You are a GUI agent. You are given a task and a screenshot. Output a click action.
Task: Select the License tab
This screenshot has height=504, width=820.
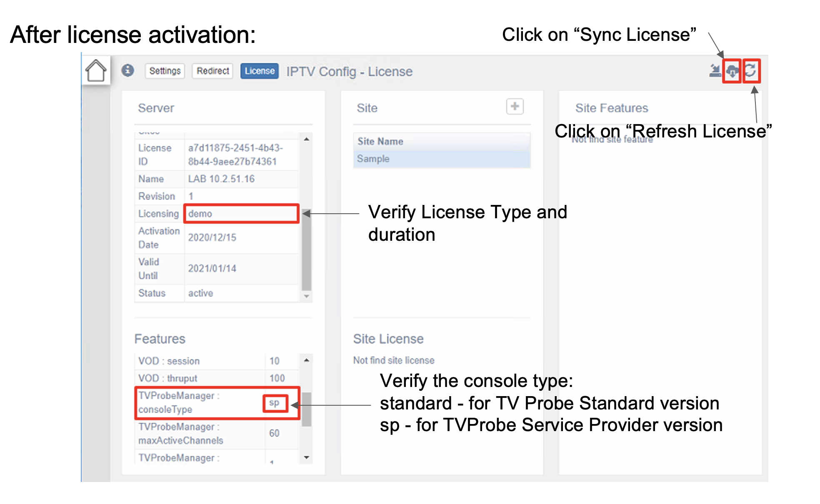[x=259, y=71]
